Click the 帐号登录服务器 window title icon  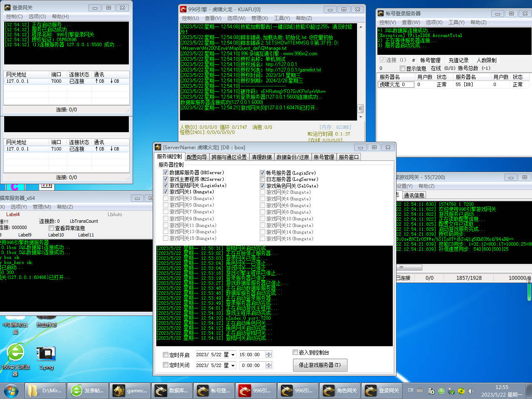381,13
